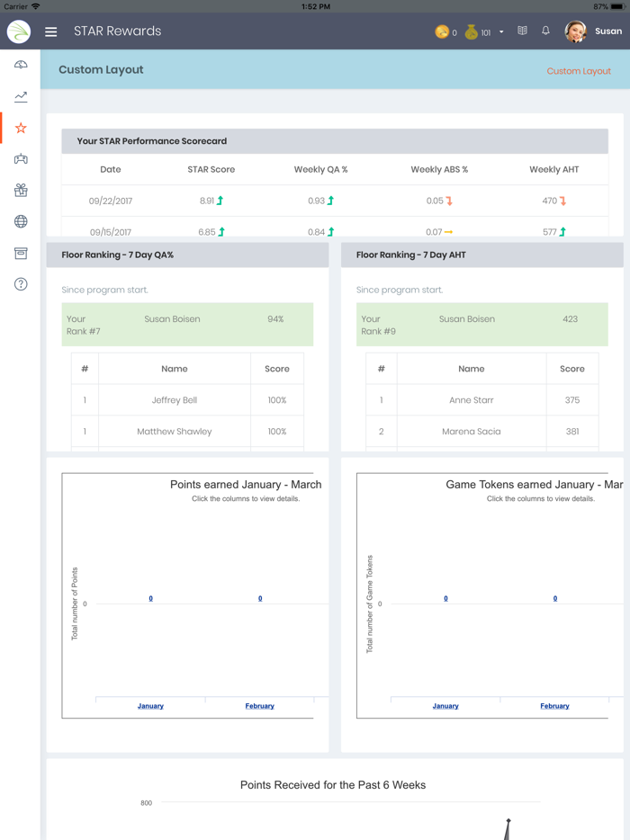The image size is (630, 840).
Task: Click the 577 Weekly AHT value
Action: [x=550, y=232]
